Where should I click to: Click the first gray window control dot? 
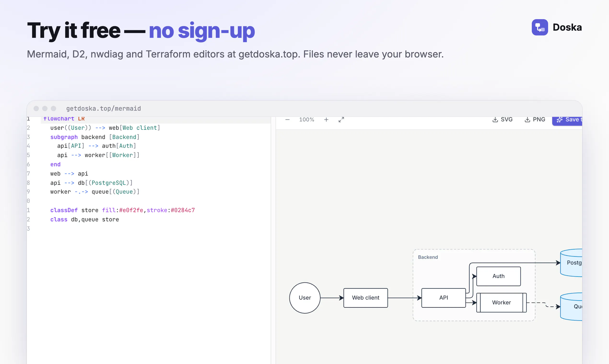36,108
